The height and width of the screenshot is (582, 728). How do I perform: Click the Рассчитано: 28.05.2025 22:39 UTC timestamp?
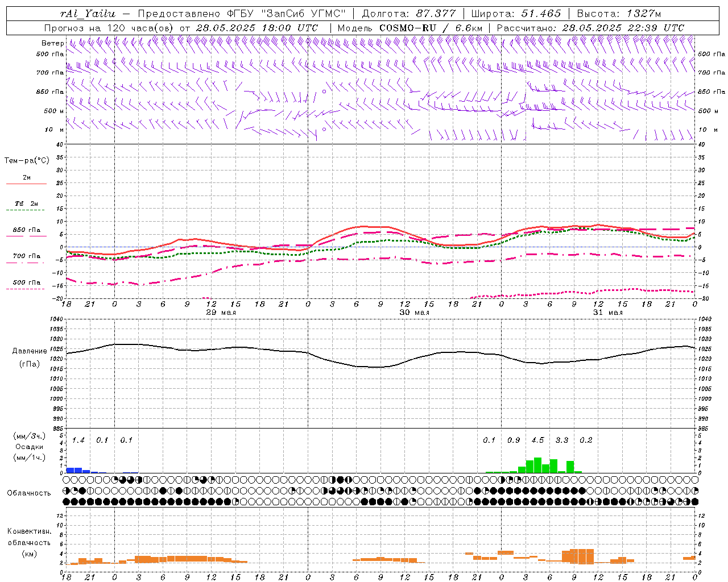(590, 28)
